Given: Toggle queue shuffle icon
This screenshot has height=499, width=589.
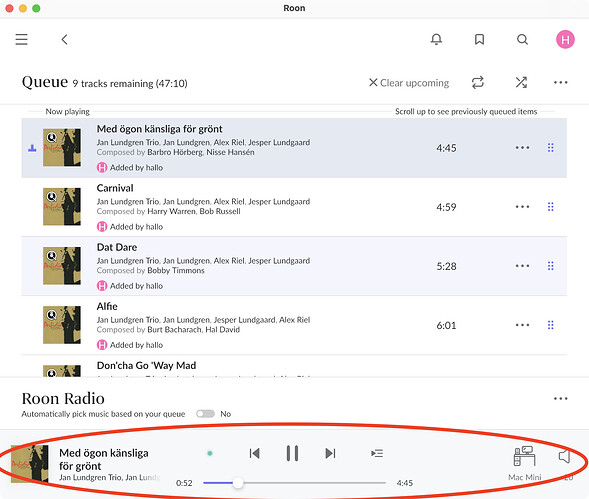Looking at the screenshot, I should (521, 83).
